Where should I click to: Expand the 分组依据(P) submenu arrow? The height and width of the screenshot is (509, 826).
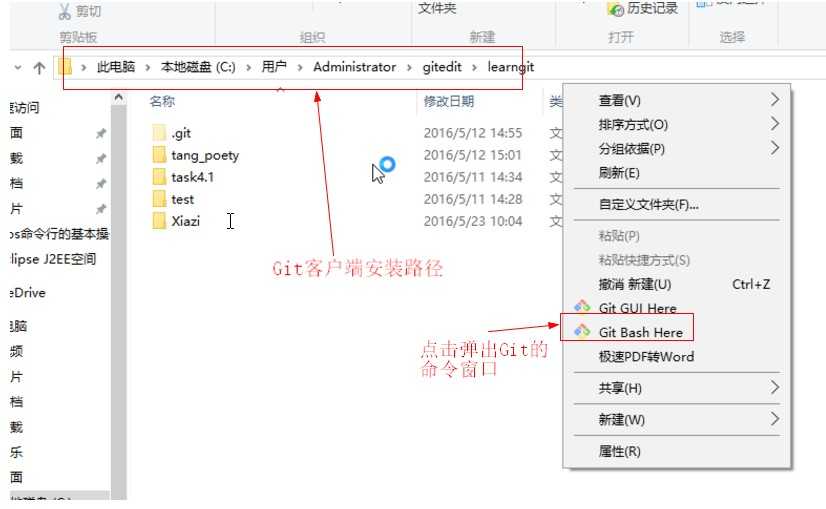774,148
